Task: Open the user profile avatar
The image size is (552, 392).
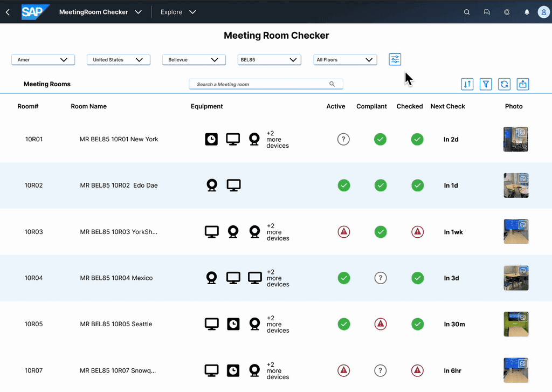Action: click(543, 12)
